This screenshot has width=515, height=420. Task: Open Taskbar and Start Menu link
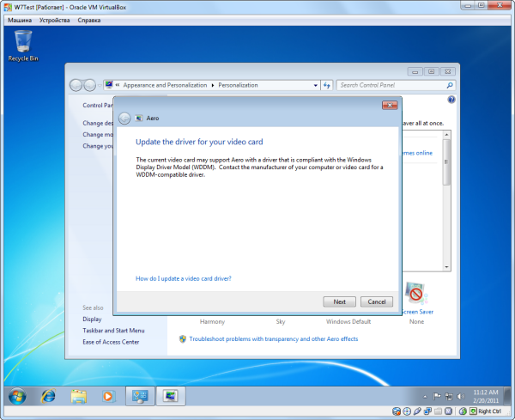point(113,331)
